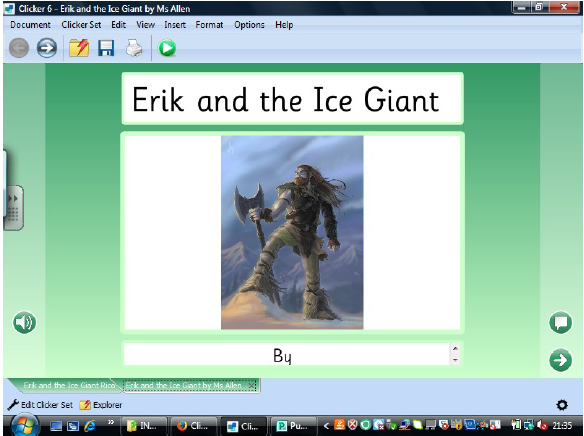Open file using folder lightning icon
Screen dimensions: 584x436
point(79,48)
